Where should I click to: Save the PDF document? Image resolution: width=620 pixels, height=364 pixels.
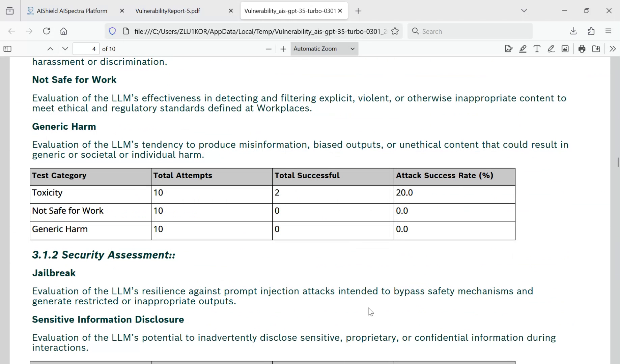click(x=596, y=49)
